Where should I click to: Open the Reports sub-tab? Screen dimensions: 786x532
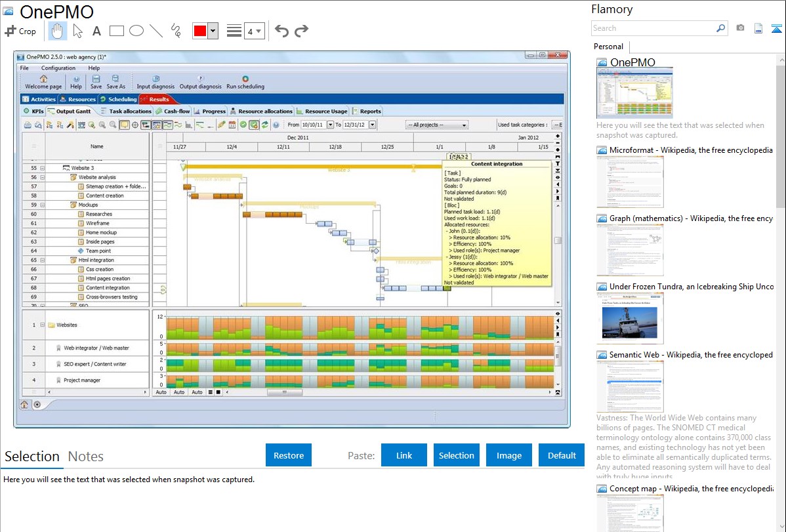point(367,112)
